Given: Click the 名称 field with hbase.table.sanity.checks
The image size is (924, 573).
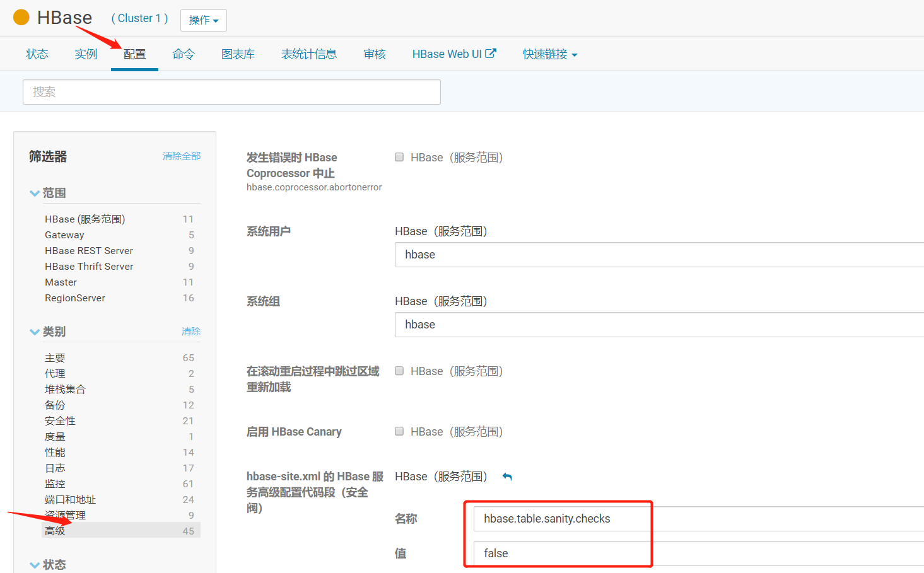Looking at the screenshot, I should coord(699,519).
